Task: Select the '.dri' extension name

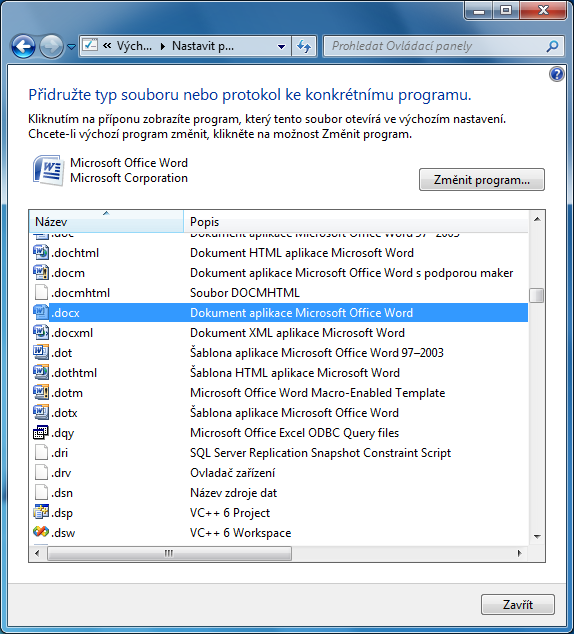Action: tap(59, 453)
